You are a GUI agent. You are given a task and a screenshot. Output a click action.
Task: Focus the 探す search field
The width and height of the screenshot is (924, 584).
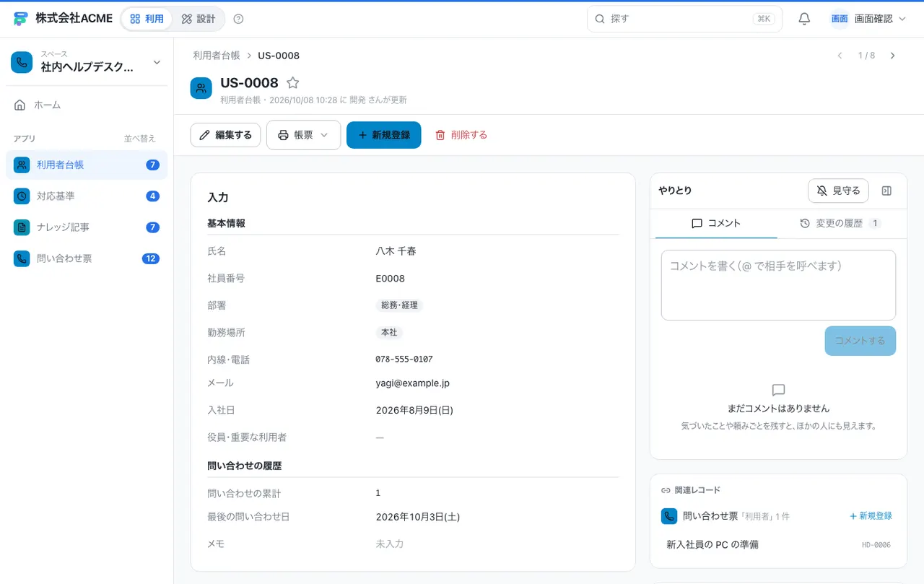pos(684,19)
